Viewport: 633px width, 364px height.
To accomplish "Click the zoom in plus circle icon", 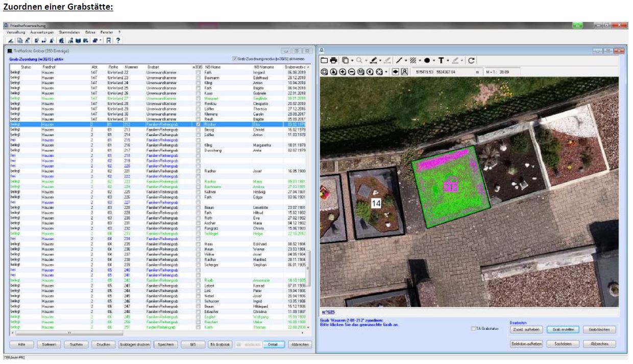I will pos(343,72).
